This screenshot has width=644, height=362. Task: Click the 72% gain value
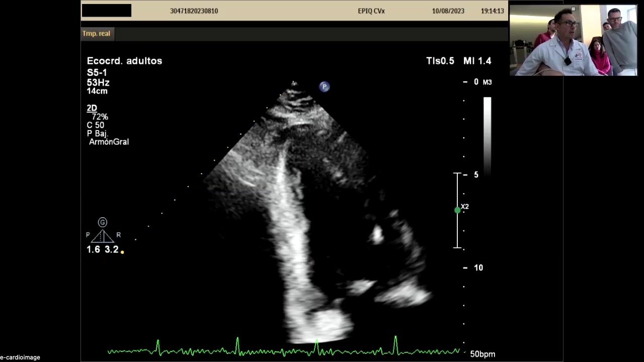100,117
